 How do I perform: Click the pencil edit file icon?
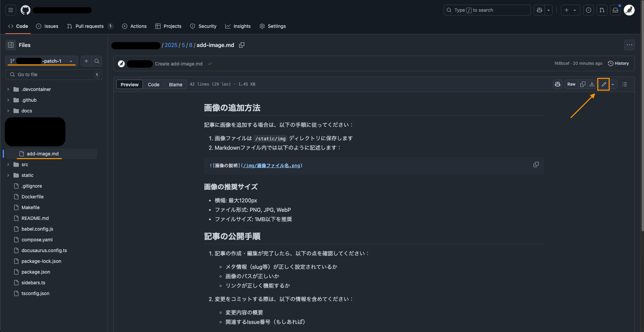(x=604, y=84)
